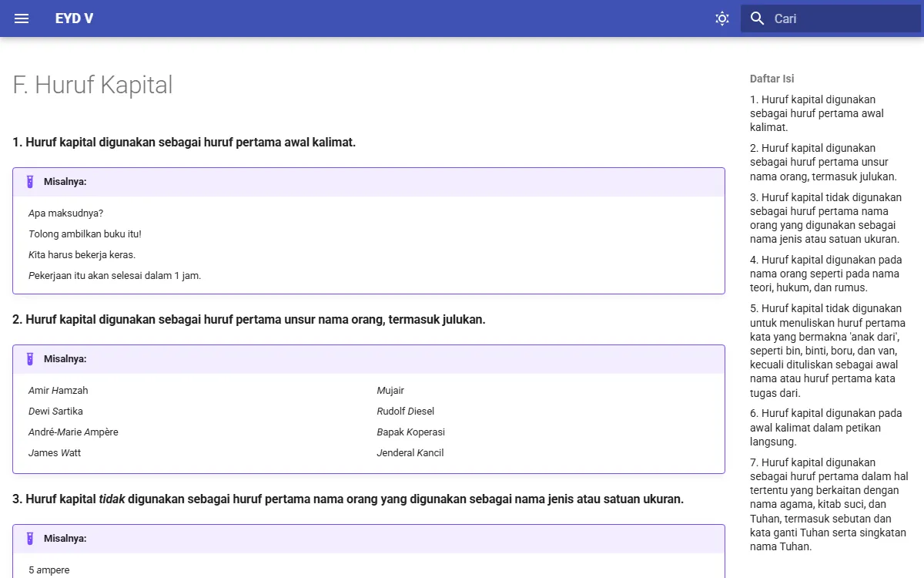The height and width of the screenshot is (578, 924).
Task: Click flask icon in first Misalnya box
Action: (x=30, y=182)
